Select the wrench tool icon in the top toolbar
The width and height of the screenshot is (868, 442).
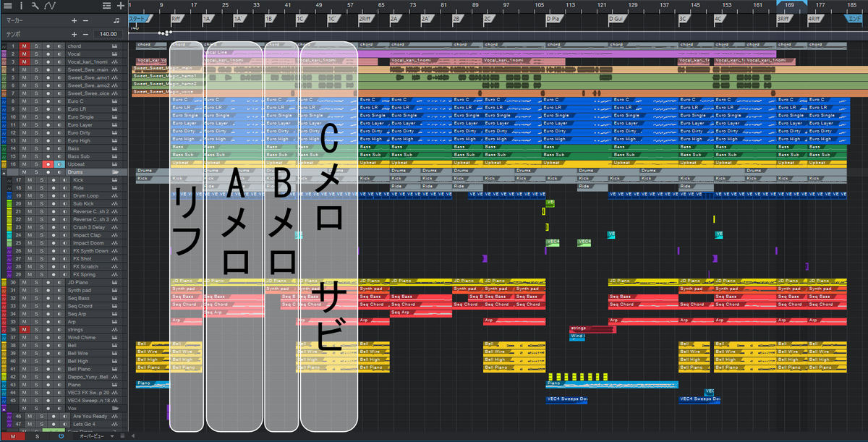pyautogui.click(x=34, y=6)
